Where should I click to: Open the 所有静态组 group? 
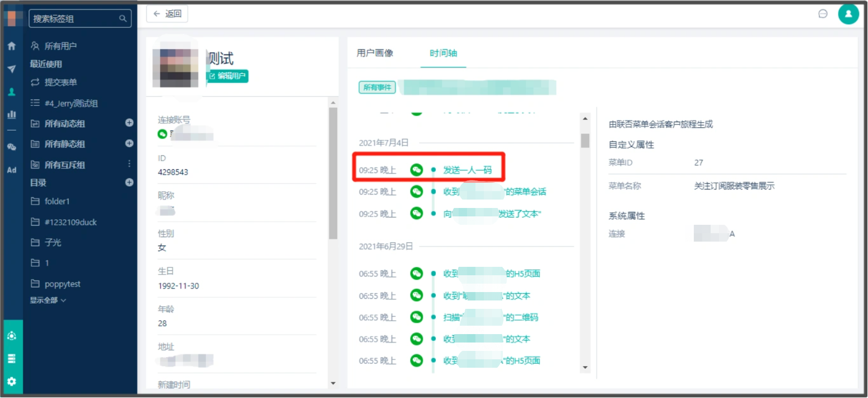coord(64,144)
